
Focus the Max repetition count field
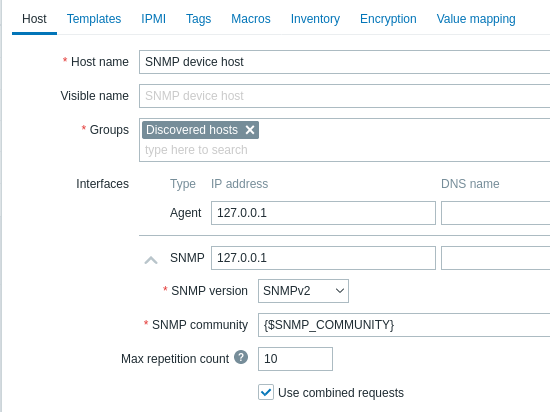tap(295, 359)
